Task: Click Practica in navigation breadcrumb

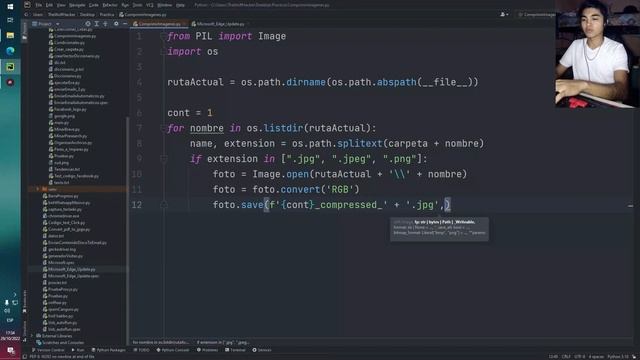Action: click(107, 15)
